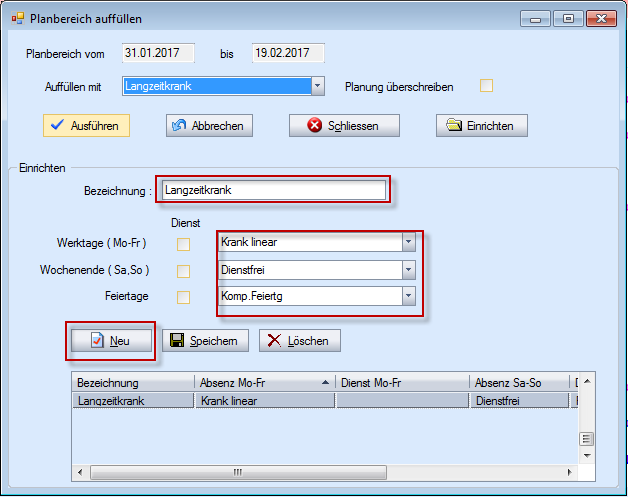Open the Krank linear dropdown for Werktage
628x497 pixels.
(409, 242)
